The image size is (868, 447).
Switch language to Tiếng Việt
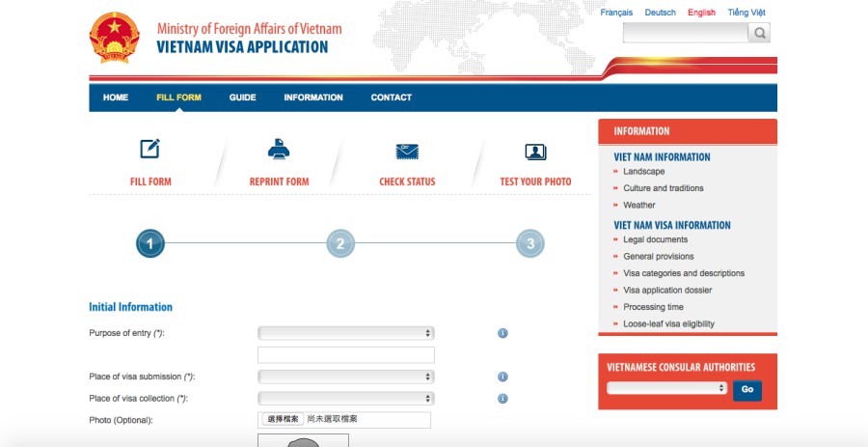click(x=746, y=13)
